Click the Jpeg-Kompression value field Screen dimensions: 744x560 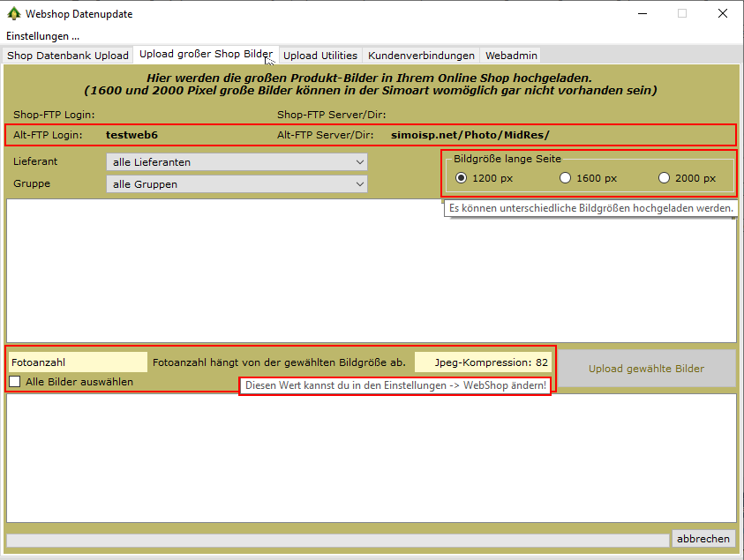point(483,362)
